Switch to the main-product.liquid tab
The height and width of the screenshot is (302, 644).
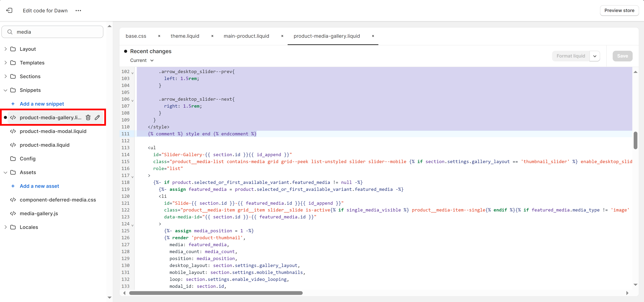[x=246, y=36]
